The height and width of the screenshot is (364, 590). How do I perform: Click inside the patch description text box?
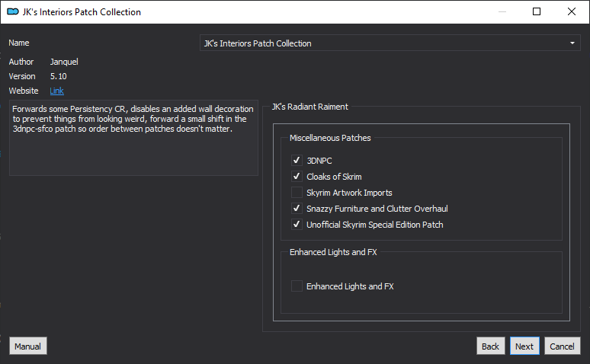pos(133,138)
